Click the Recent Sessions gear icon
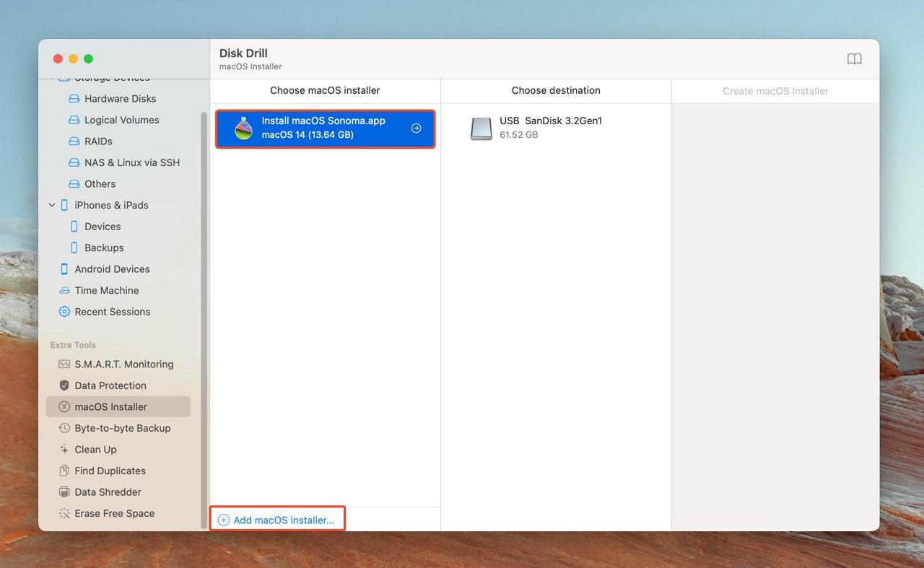 [x=64, y=312]
